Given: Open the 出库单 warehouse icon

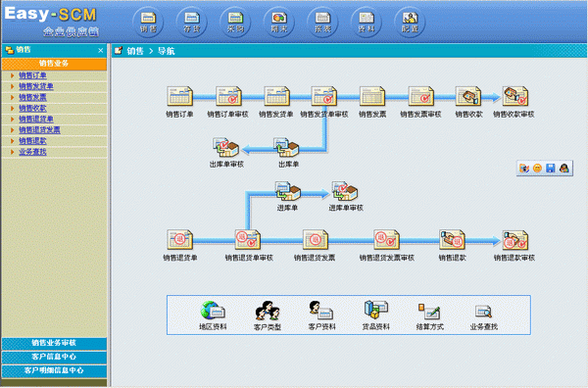Looking at the screenshot, I should [x=286, y=147].
